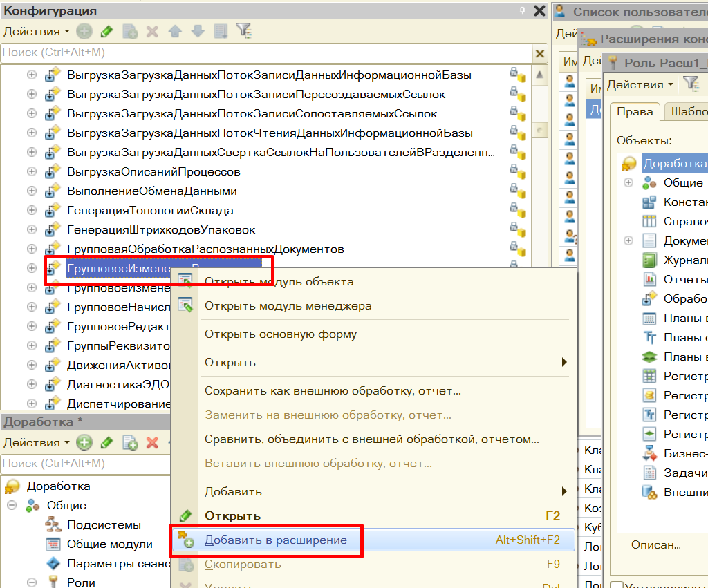
Task: Open the Действия dropdown in the Конфигурация panel
Action: point(36,32)
